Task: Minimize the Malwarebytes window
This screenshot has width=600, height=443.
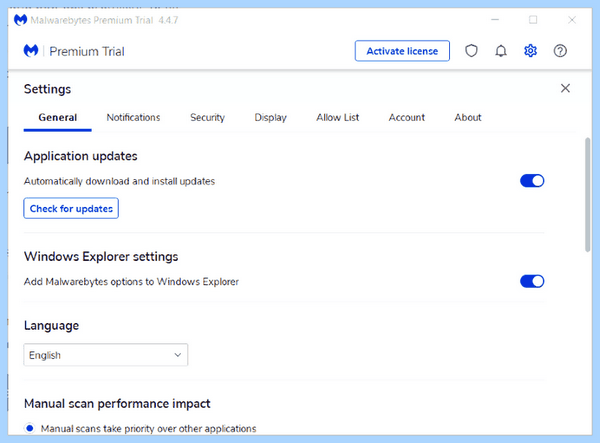Action: click(x=495, y=20)
